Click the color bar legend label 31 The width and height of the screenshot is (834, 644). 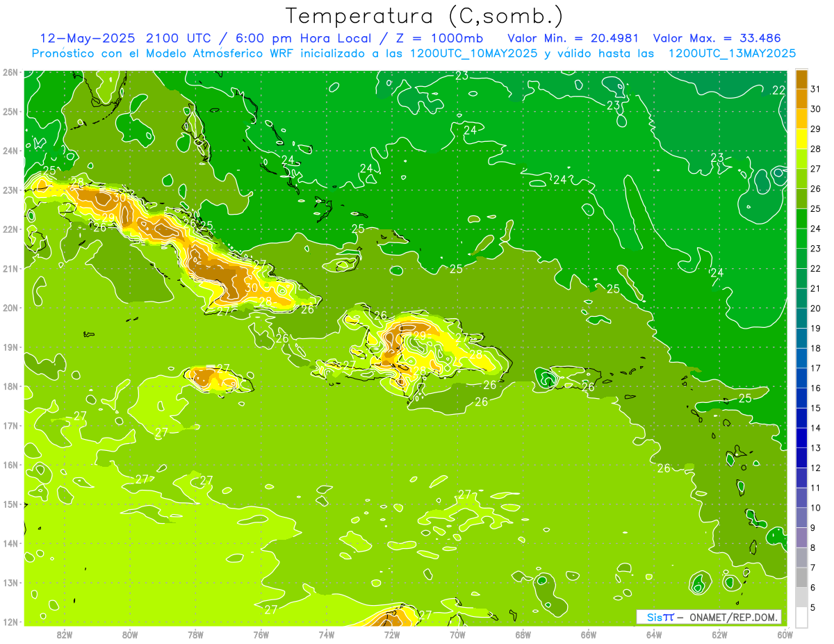(x=816, y=89)
